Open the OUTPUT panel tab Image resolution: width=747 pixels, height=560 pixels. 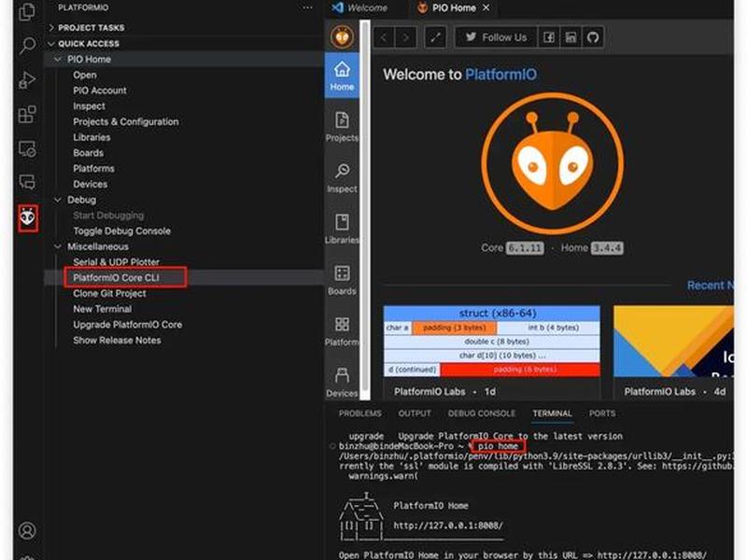[x=415, y=413]
